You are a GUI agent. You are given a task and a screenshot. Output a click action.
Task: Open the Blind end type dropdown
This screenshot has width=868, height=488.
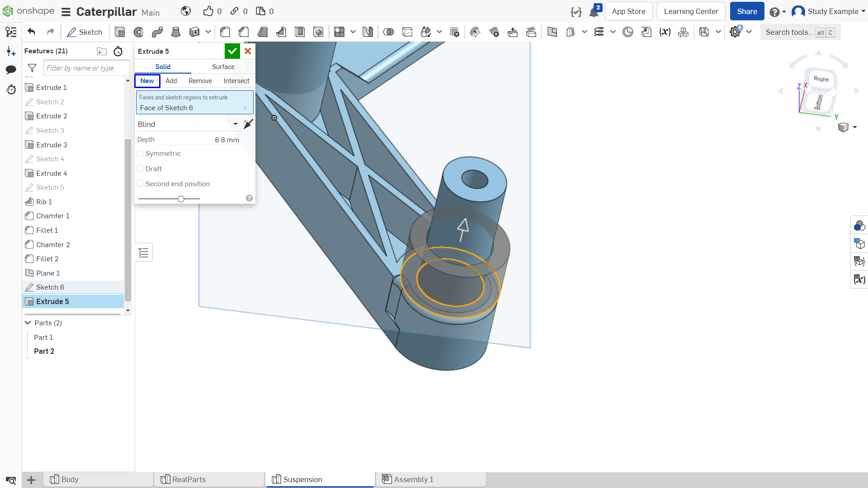click(188, 124)
